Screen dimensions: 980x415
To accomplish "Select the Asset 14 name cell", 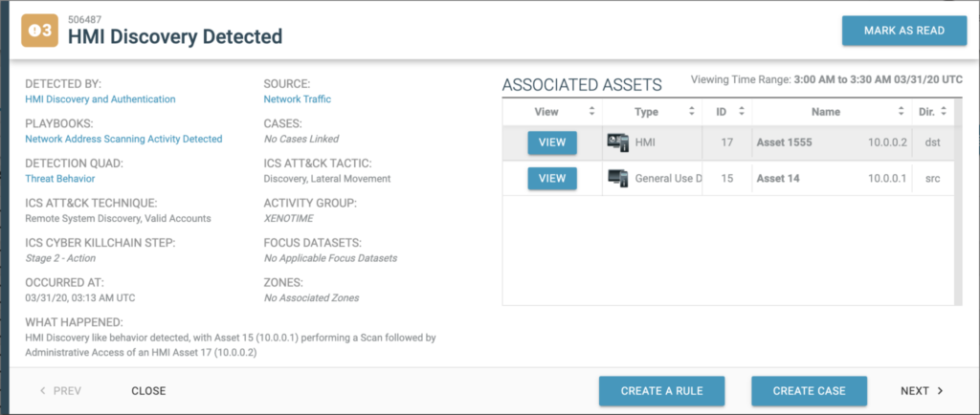I will [778, 179].
